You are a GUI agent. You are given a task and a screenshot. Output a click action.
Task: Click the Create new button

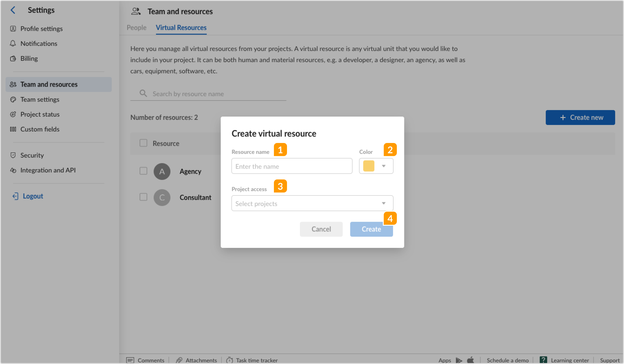[x=580, y=117]
